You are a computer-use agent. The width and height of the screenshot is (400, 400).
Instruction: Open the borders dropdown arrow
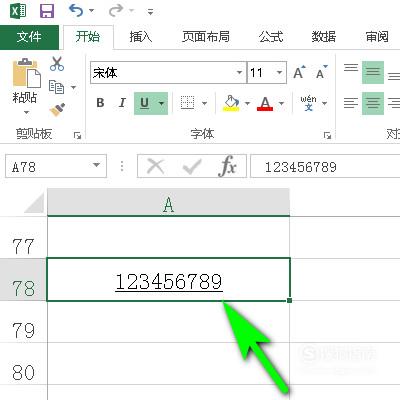tap(204, 103)
